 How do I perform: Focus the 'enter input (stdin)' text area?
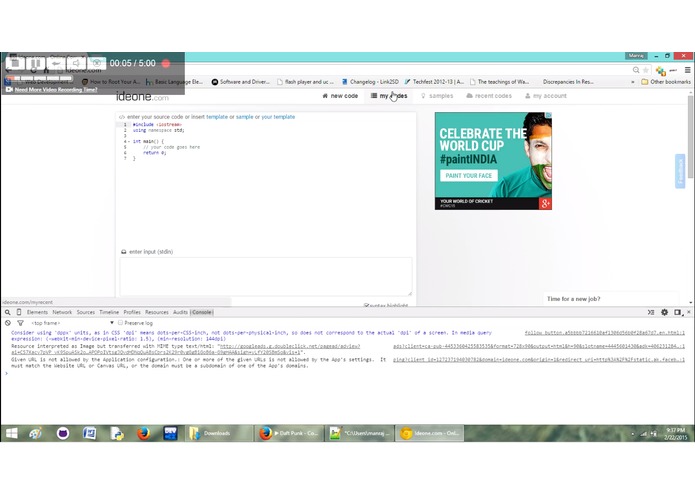tap(266, 276)
